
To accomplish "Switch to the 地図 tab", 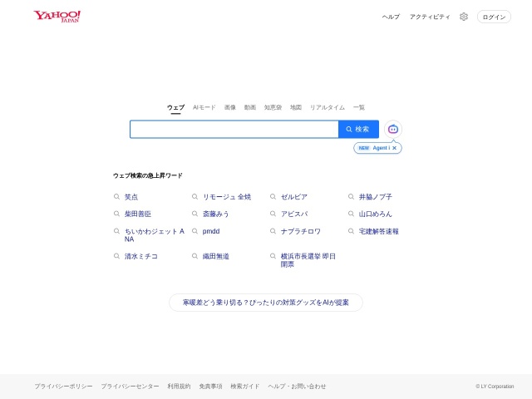I will pos(296,107).
